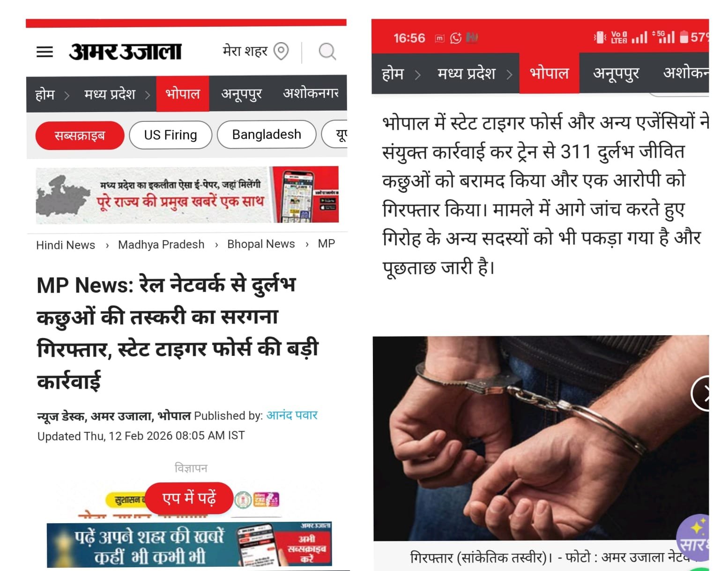This screenshot has width=728, height=571.
Task: Open Bhopal News breadcrumb link
Action: click(x=261, y=244)
